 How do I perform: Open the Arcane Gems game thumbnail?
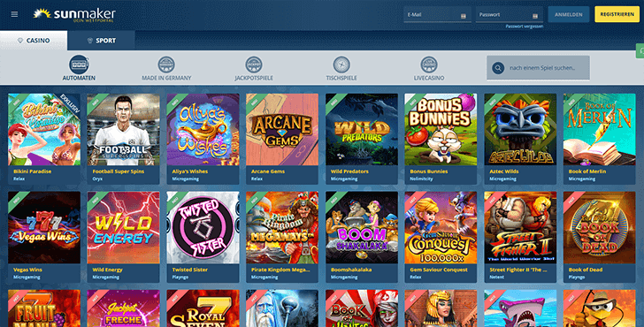[282, 130]
